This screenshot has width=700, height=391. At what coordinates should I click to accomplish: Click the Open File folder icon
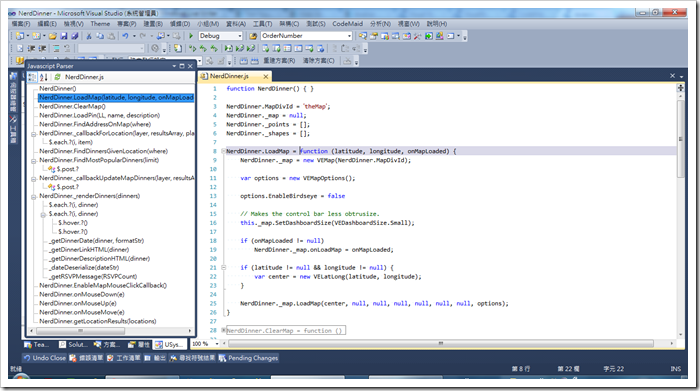point(53,36)
